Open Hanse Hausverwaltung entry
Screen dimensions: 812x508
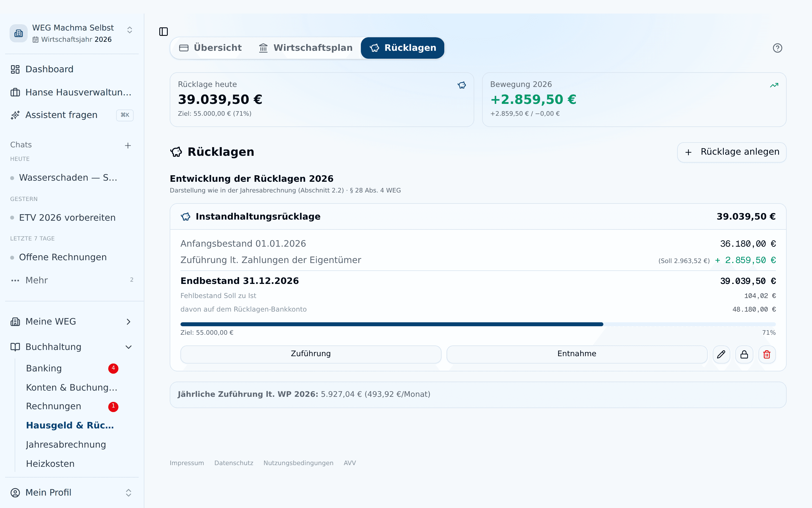click(72, 92)
